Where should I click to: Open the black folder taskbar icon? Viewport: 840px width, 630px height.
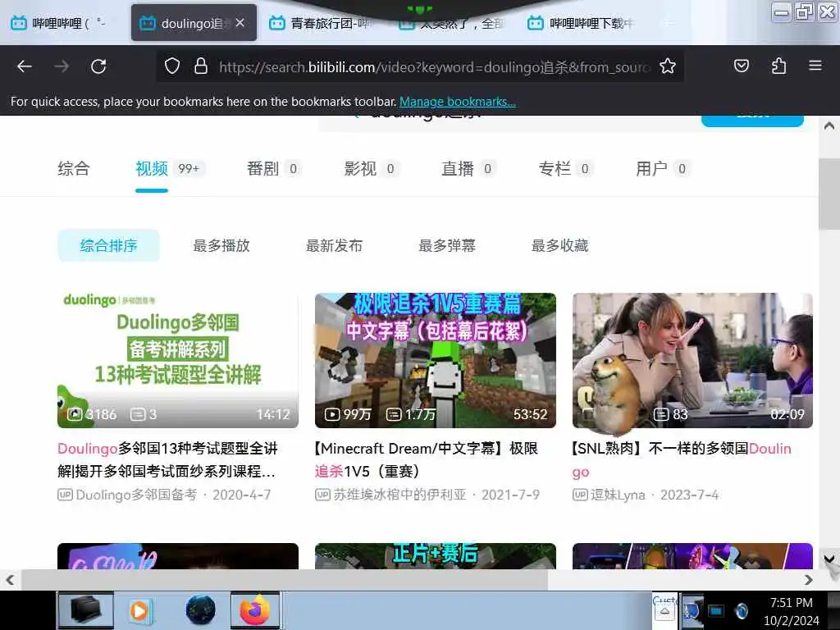tap(85, 610)
